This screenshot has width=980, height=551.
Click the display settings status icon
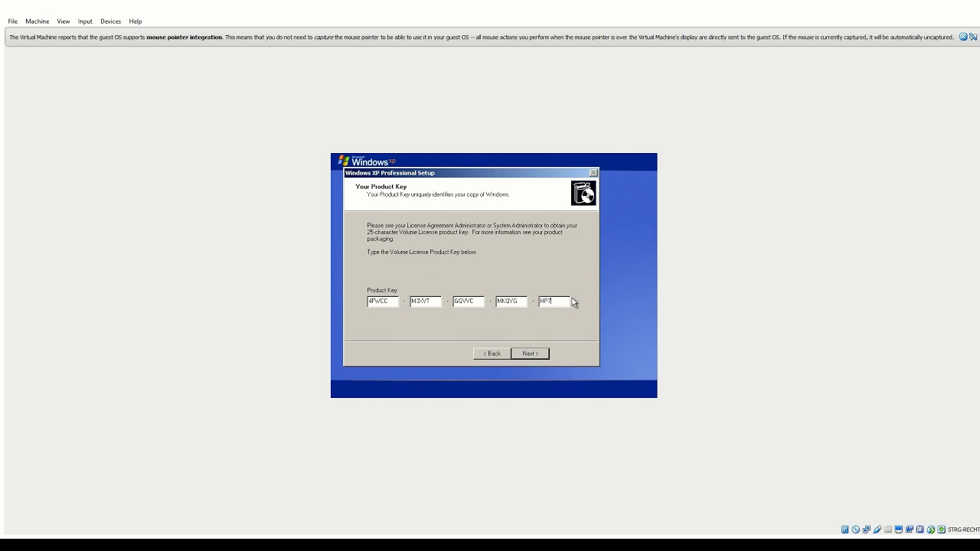point(899,530)
